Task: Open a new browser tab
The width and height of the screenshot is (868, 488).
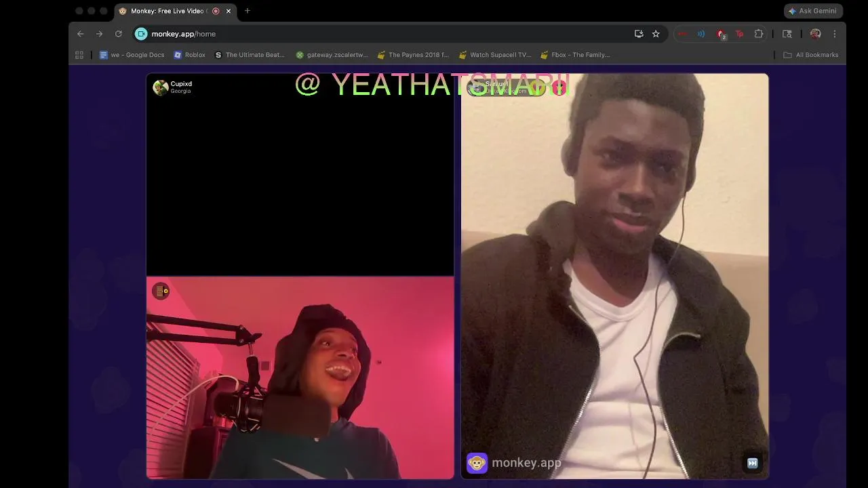Action: tap(248, 11)
